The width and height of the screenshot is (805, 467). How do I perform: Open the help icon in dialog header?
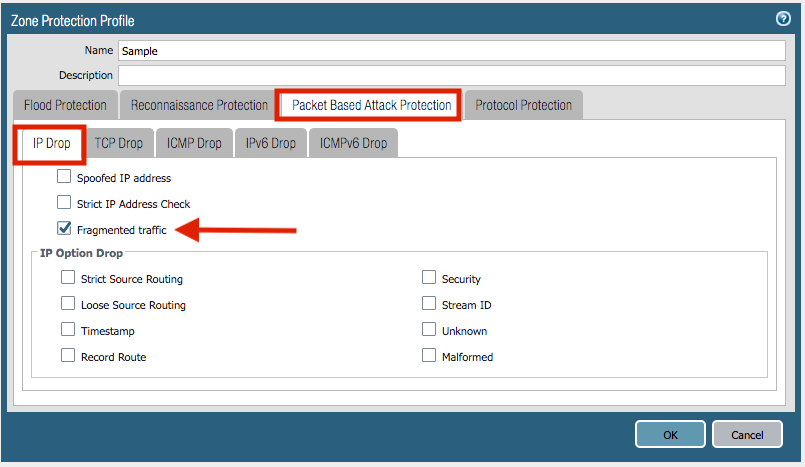click(783, 19)
